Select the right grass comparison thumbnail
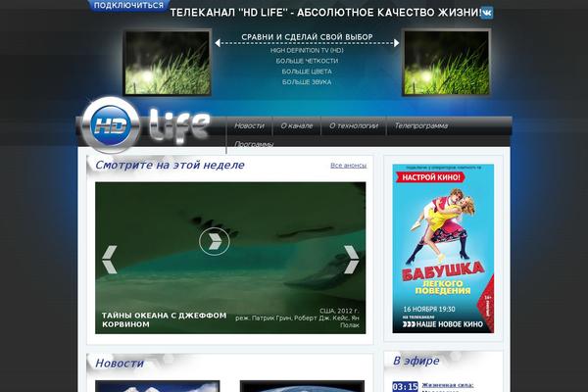Screen dimensions: 588x392 click(x=446, y=63)
